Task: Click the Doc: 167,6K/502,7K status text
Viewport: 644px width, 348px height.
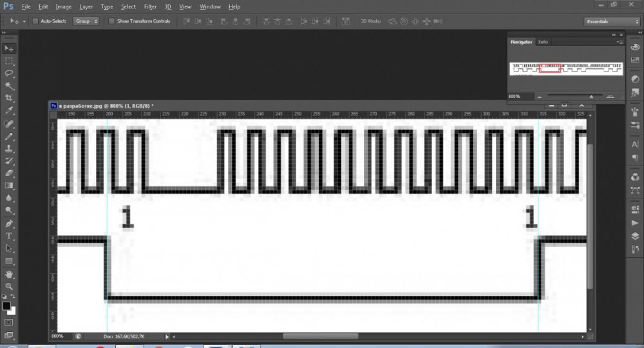Action: coord(124,336)
